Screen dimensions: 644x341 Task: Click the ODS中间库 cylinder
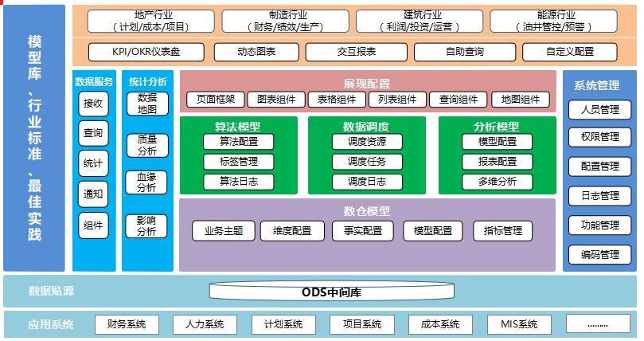pyautogui.click(x=332, y=292)
